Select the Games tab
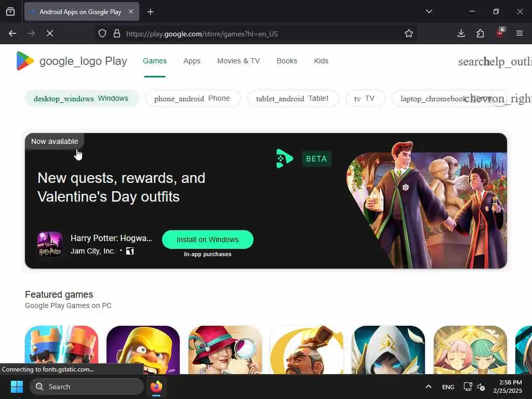This screenshot has width=532, height=399. pyautogui.click(x=155, y=61)
